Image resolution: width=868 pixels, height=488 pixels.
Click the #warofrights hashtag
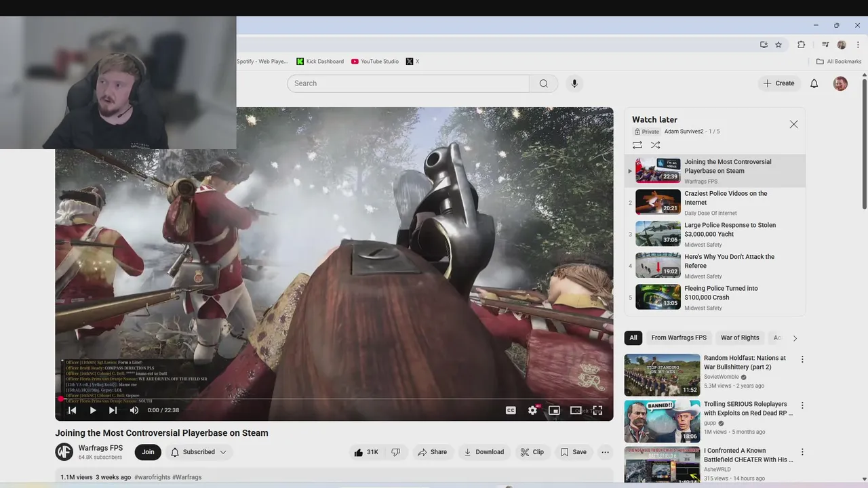click(152, 477)
